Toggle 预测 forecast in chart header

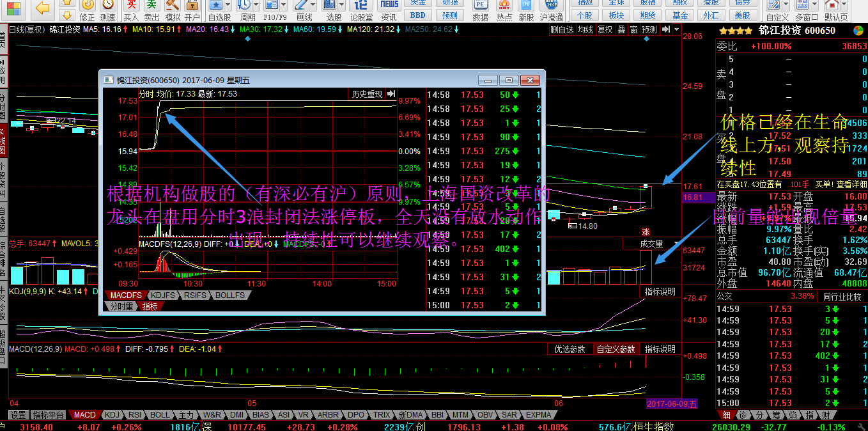[x=649, y=29]
